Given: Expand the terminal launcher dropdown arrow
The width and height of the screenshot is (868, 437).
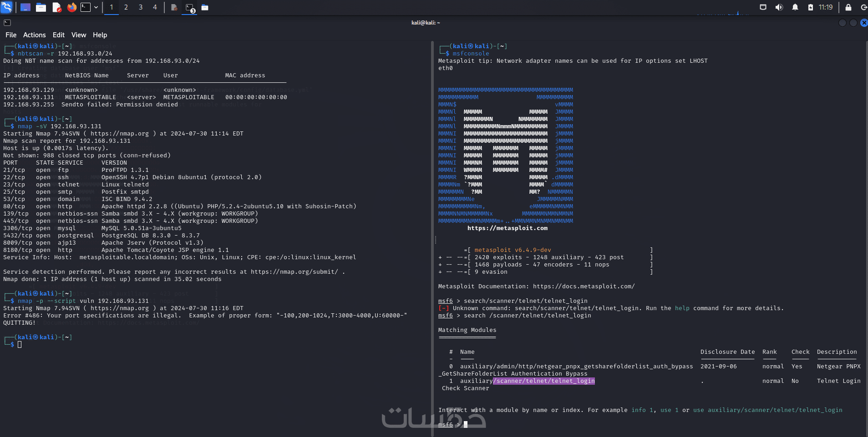Looking at the screenshot, I should [x=96, y=7].
